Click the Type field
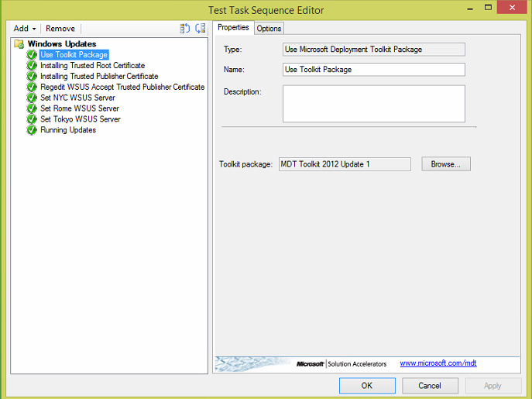 (374, 50)
